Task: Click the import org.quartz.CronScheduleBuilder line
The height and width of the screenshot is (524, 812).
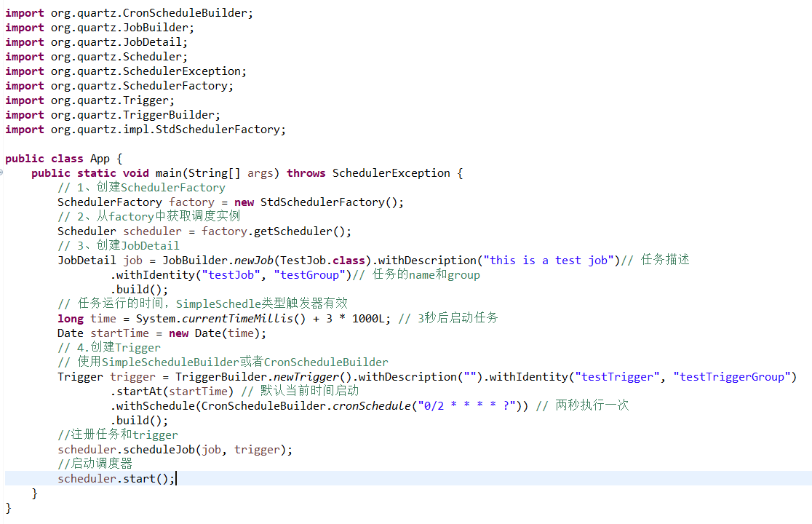Action: (x=129, y=13)
